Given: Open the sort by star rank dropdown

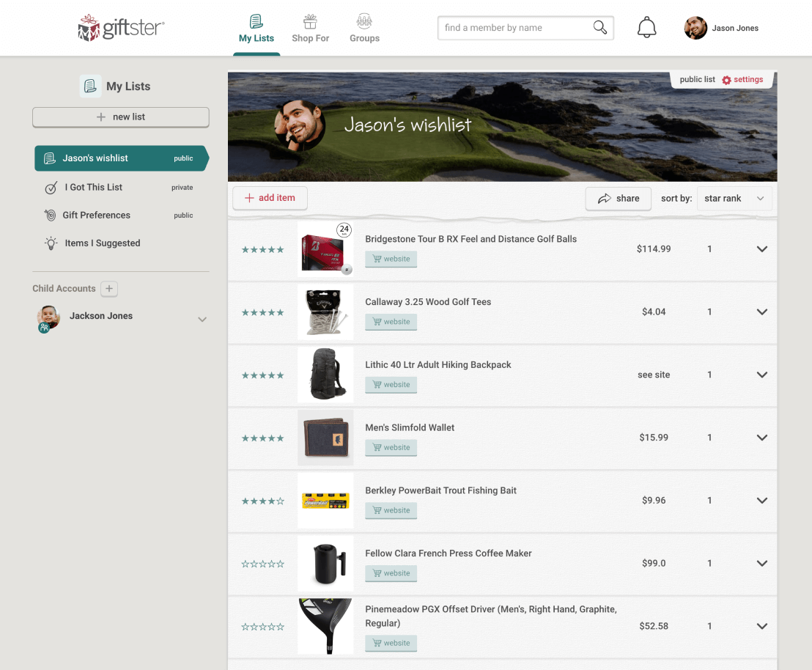Looking at the screenshot, I should (x=734, y=199).
